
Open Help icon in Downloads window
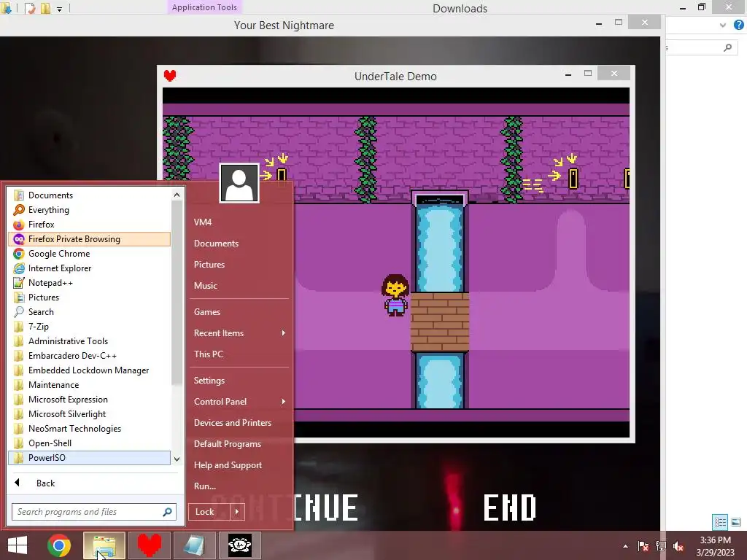pyautogui.click(x=738, y=26)
